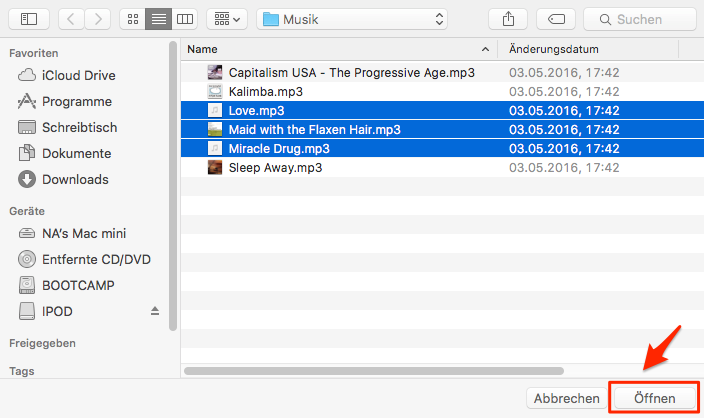Click the sidebar vertical scrollbar
This screenshot has height=418, width=704.
[x=173, y=186]
